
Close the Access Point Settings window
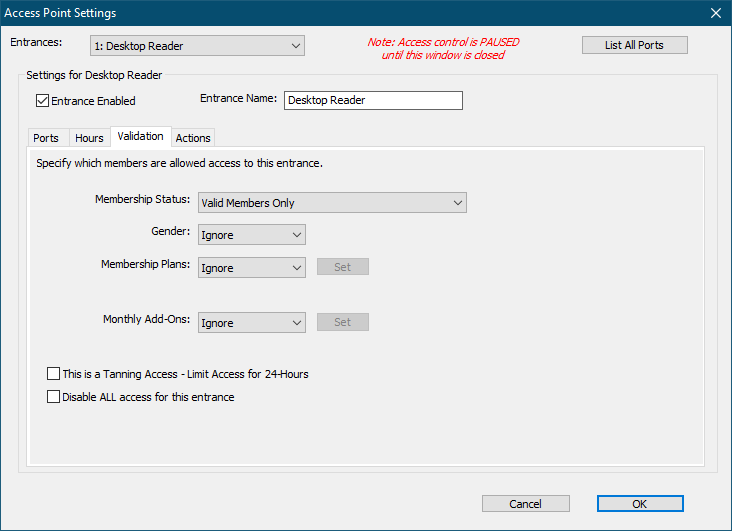coord(715,13)
